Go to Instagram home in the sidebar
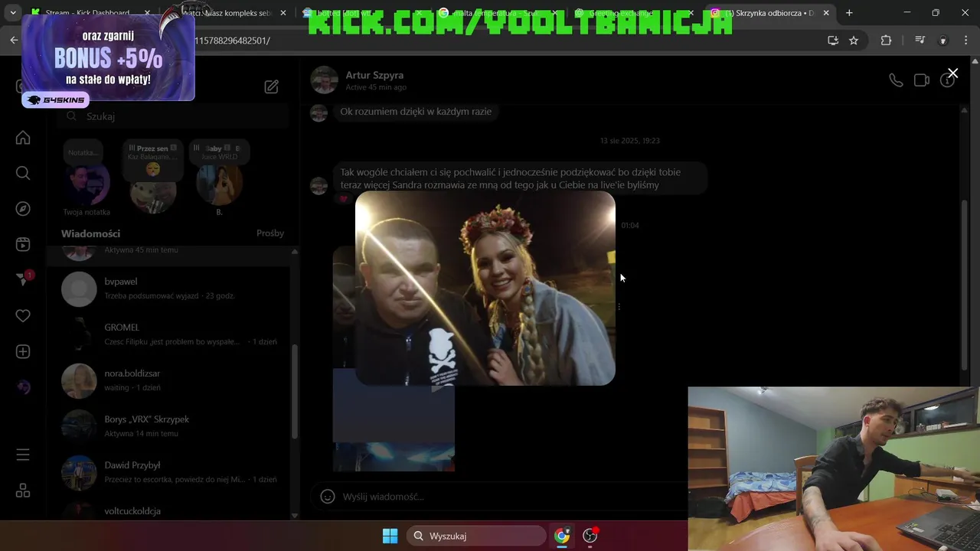The height and width of the screenshot is (551, 980). click(x=23, y=138)
